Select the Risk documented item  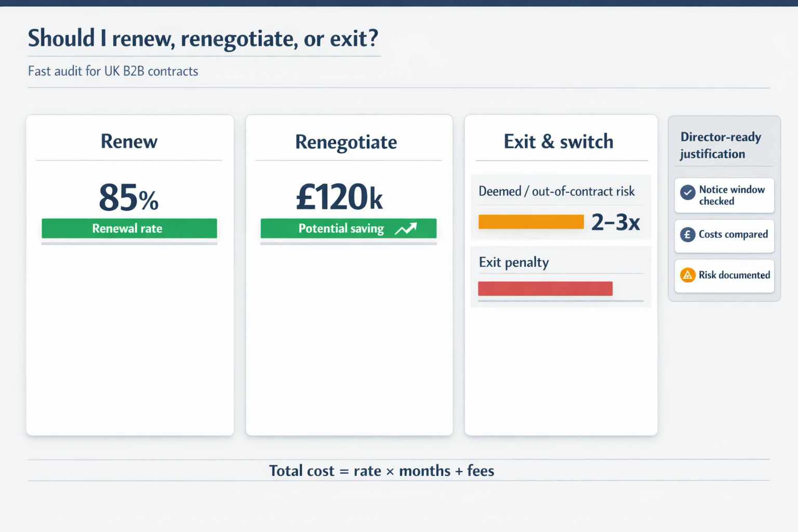(x=724, y=276)
